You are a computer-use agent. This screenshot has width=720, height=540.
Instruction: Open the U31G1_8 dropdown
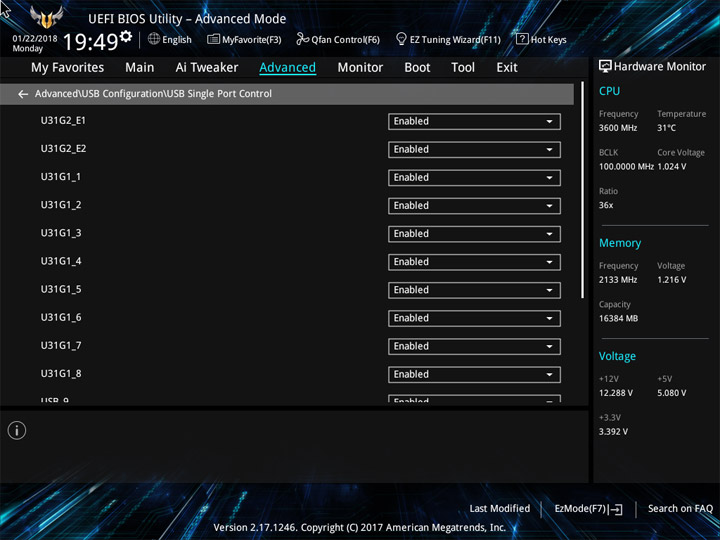tap(474, 374)
